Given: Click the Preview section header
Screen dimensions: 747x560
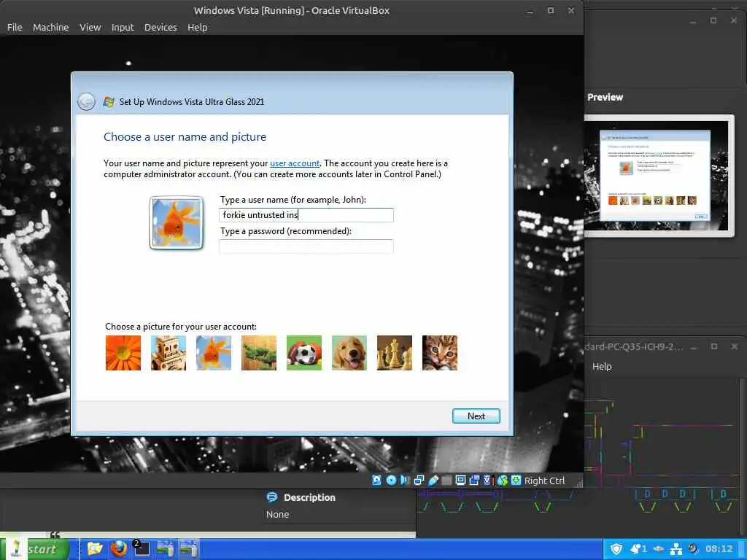Looking at the screenshot, I should point(605,97).
